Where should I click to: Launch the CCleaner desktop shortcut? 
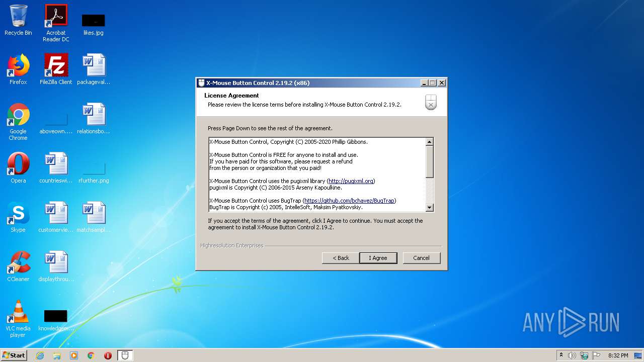click(18, 266)
